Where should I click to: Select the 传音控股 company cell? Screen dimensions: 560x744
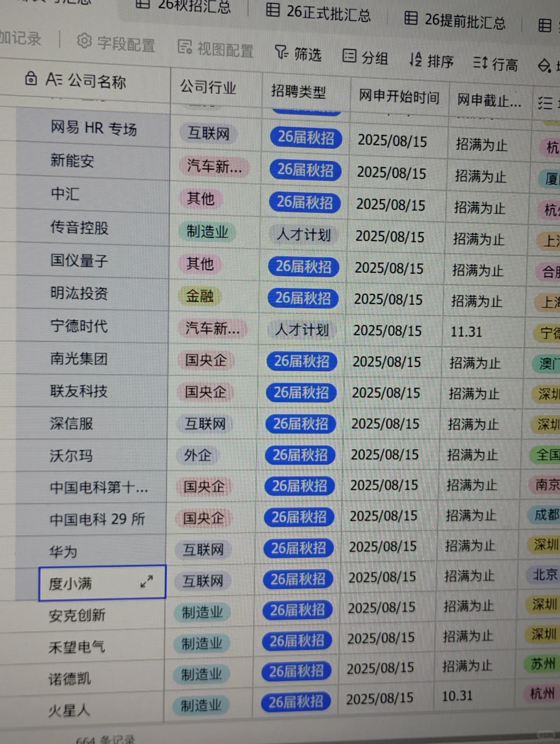[93, 228]
